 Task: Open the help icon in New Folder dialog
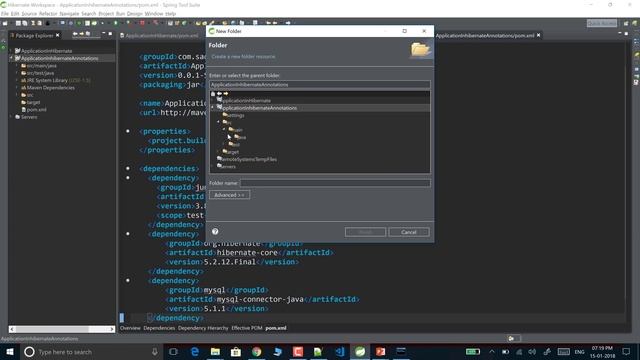(x=215, y=231)
